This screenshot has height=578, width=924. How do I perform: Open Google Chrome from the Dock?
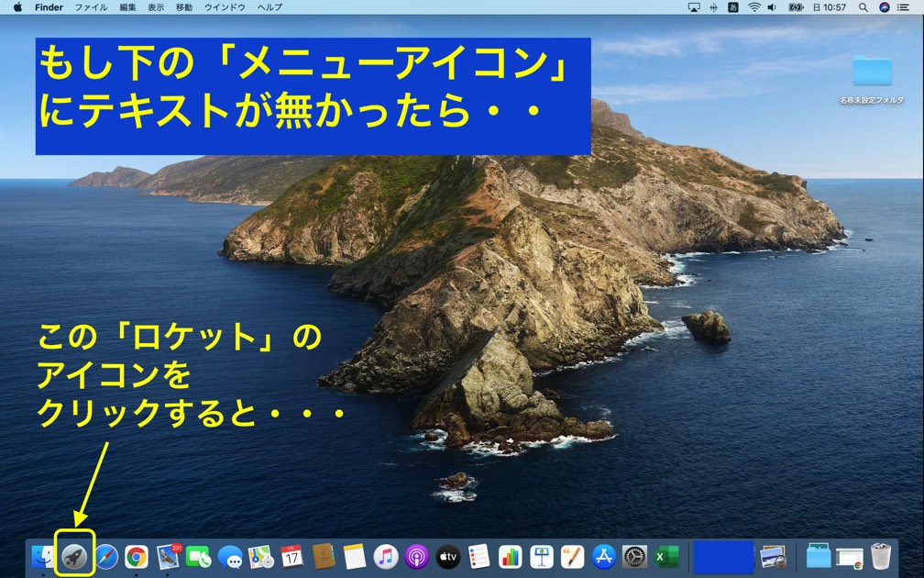137,556
